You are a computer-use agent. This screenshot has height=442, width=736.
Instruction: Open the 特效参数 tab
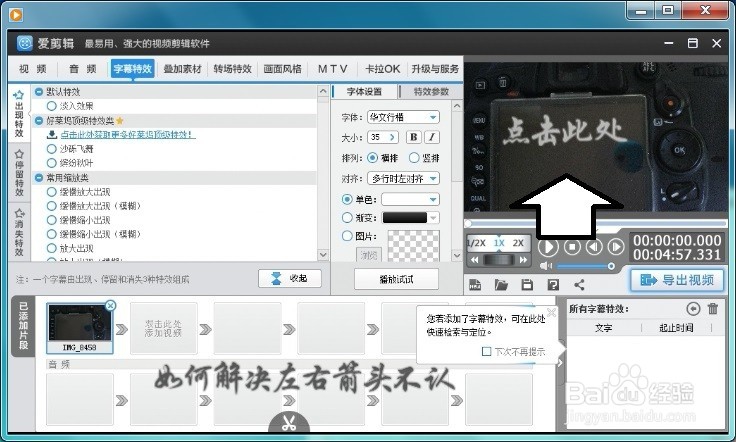tap(431, 91)
